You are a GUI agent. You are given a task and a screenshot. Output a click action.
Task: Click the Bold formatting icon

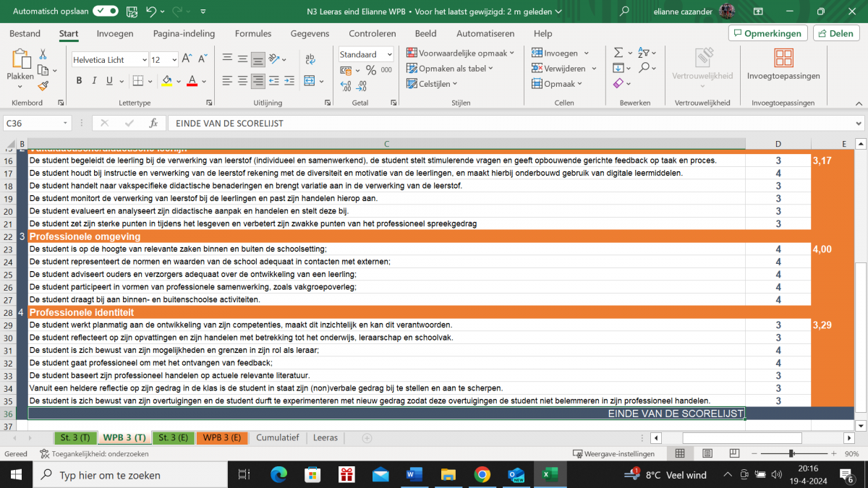[x=80, y=81]
